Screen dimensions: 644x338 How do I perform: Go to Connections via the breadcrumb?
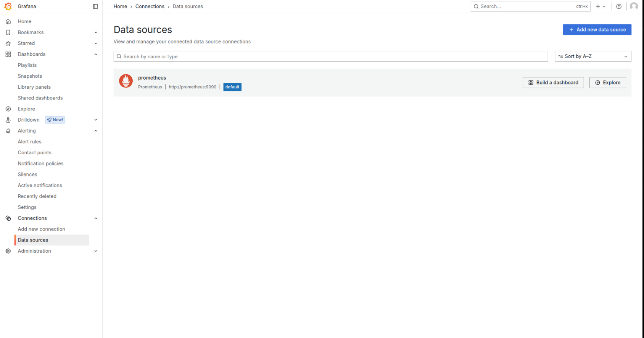150,6
